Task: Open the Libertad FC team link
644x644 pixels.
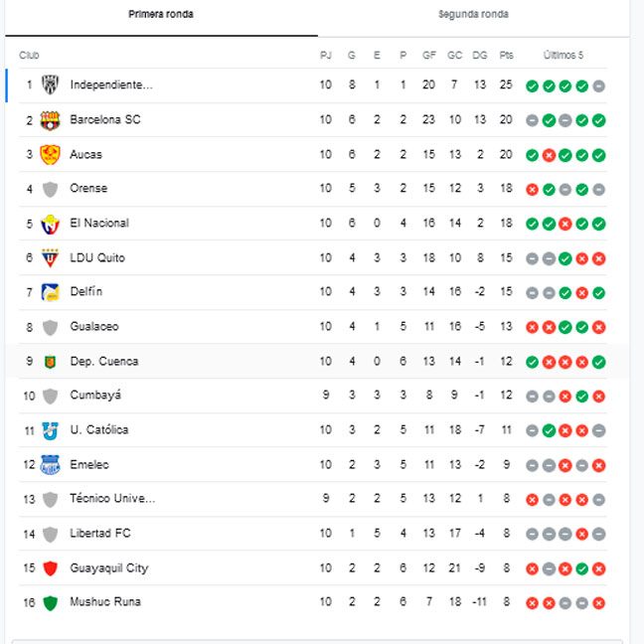Action: coord(100,534)
